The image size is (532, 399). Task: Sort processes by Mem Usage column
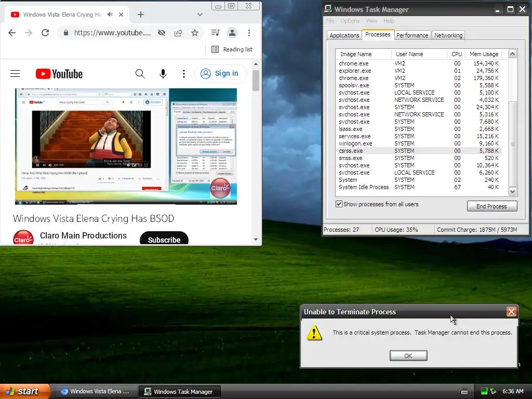click(484, 54)
